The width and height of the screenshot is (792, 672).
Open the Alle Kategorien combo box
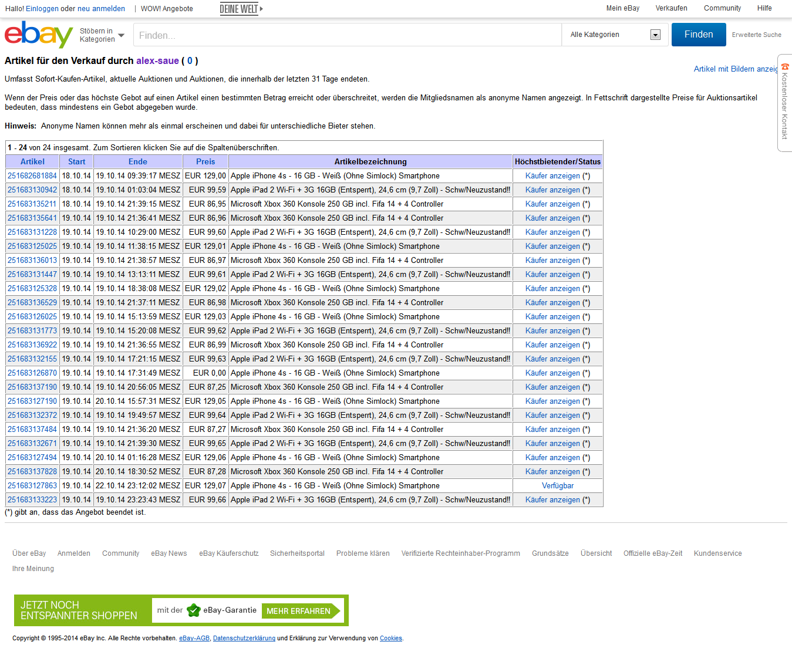(615, 35)
